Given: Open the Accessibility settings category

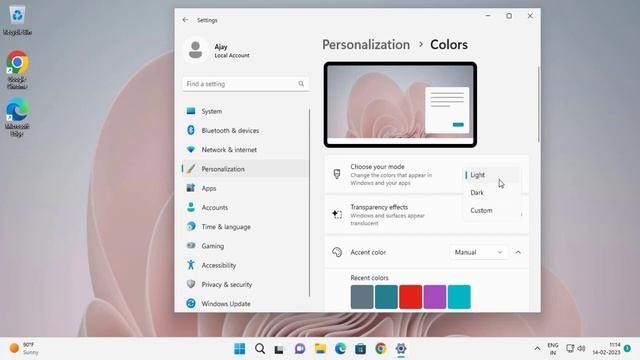Looking at the screenshot, I should pos(245,265).
